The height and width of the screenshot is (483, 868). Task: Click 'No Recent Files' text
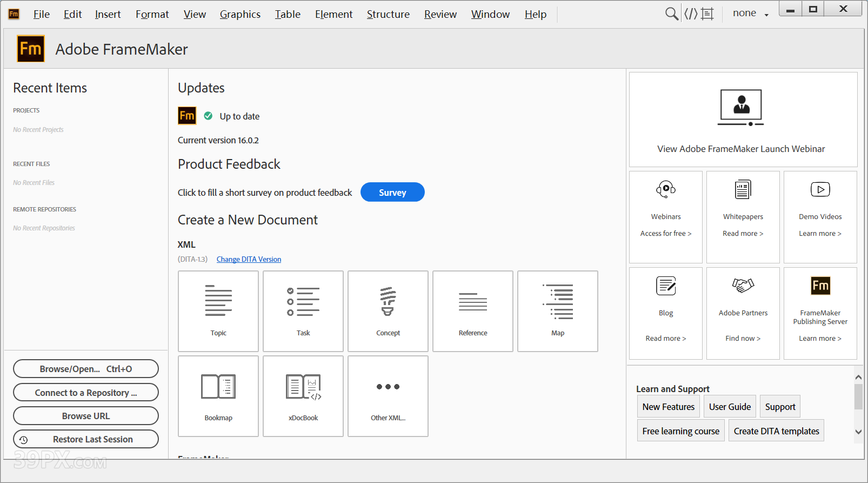coord(34,183)
